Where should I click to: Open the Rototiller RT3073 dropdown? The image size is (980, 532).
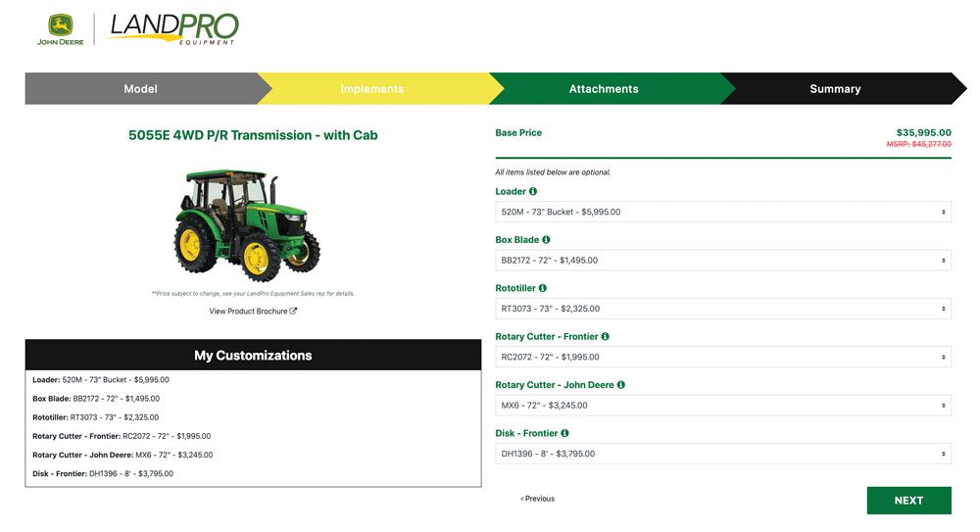click(722, 309)
